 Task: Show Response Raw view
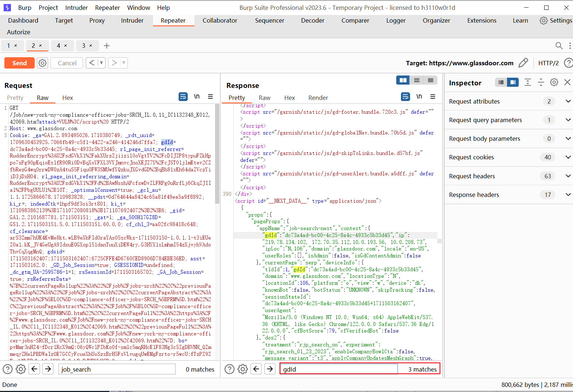coord(265,98)
